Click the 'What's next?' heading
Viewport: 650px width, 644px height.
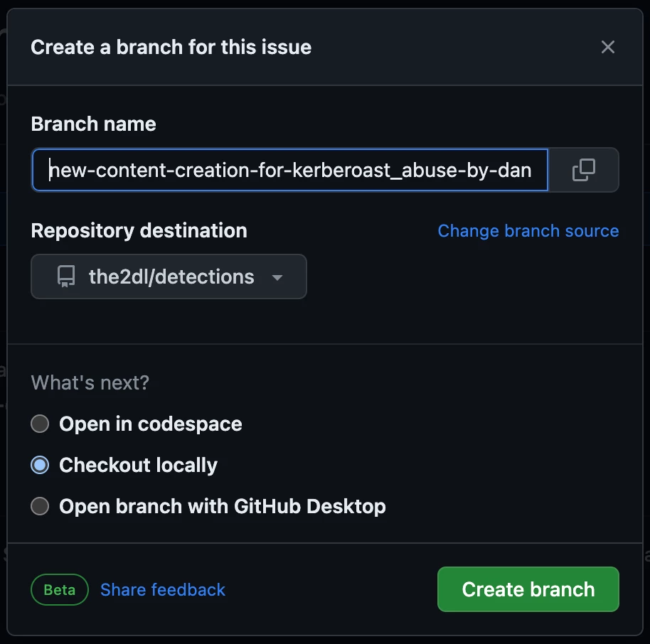click(x=90, y=382)
